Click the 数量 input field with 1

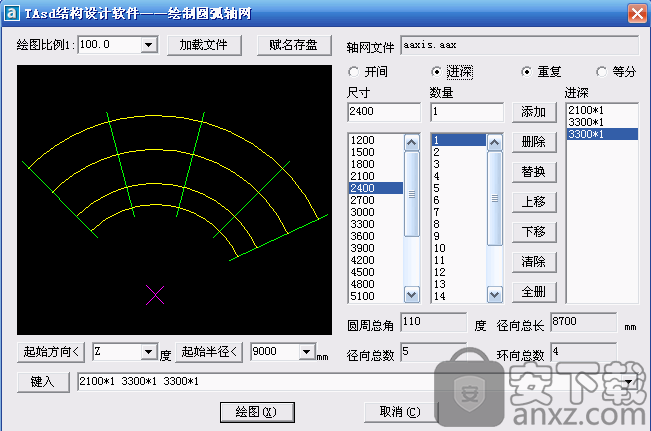(467, 112)
